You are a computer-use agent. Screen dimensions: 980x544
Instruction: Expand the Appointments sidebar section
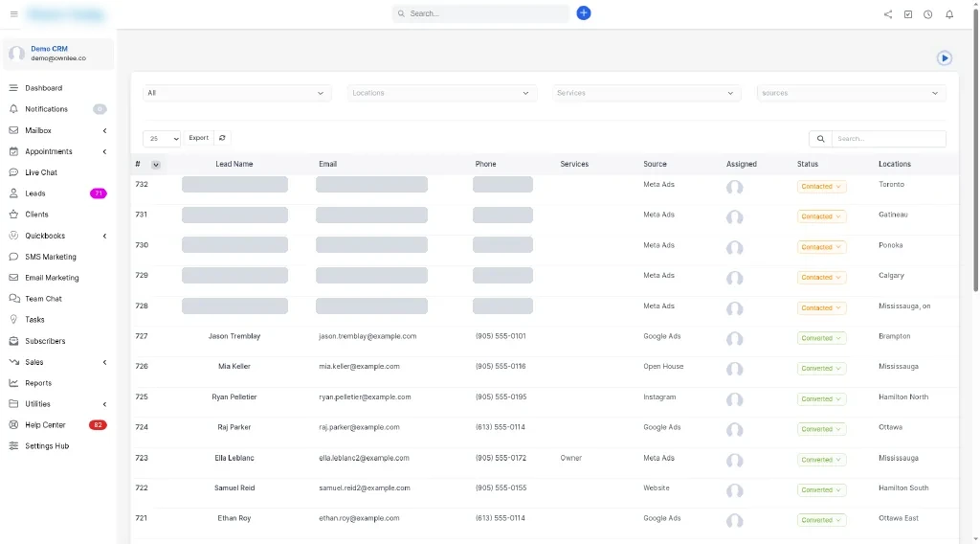(x=57, y=151)
